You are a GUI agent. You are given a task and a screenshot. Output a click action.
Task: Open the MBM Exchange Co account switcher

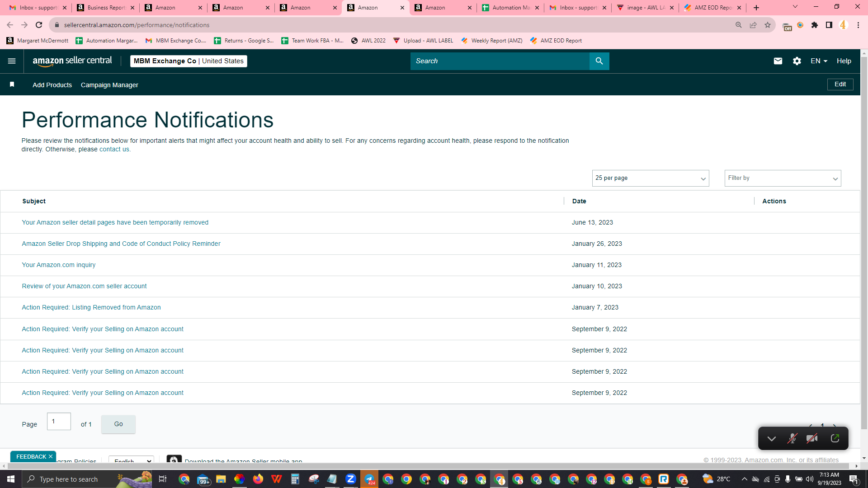[x=189, y=61]
